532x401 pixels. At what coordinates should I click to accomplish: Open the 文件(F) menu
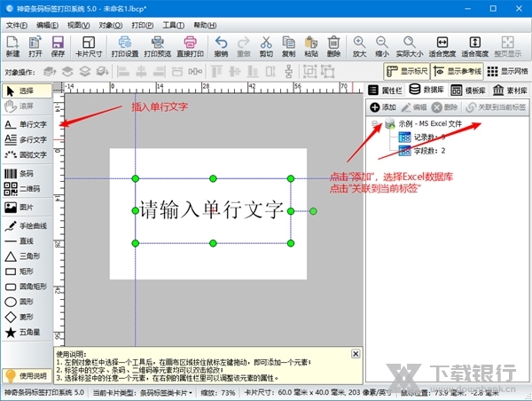pyautogui.click(x=17, y=26)
